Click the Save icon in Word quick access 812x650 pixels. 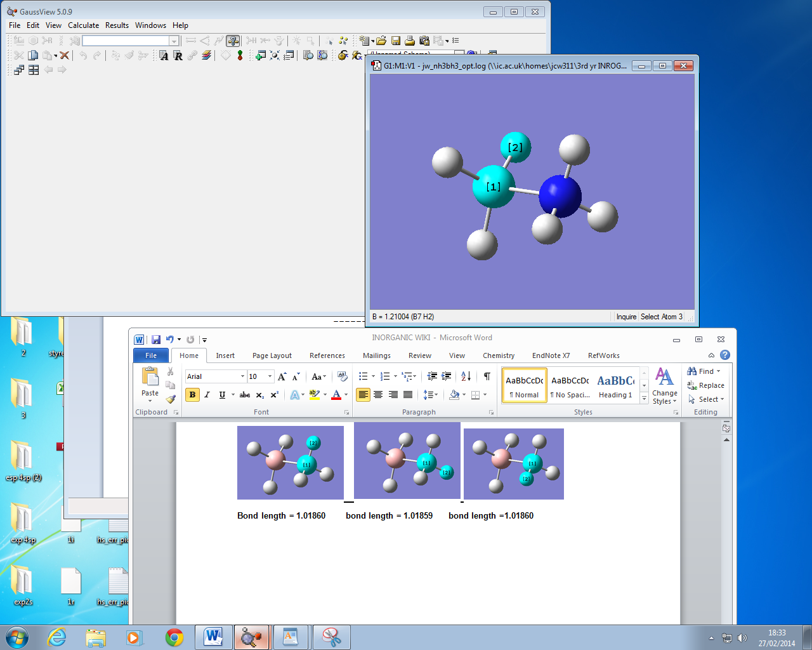pos(156,340)
